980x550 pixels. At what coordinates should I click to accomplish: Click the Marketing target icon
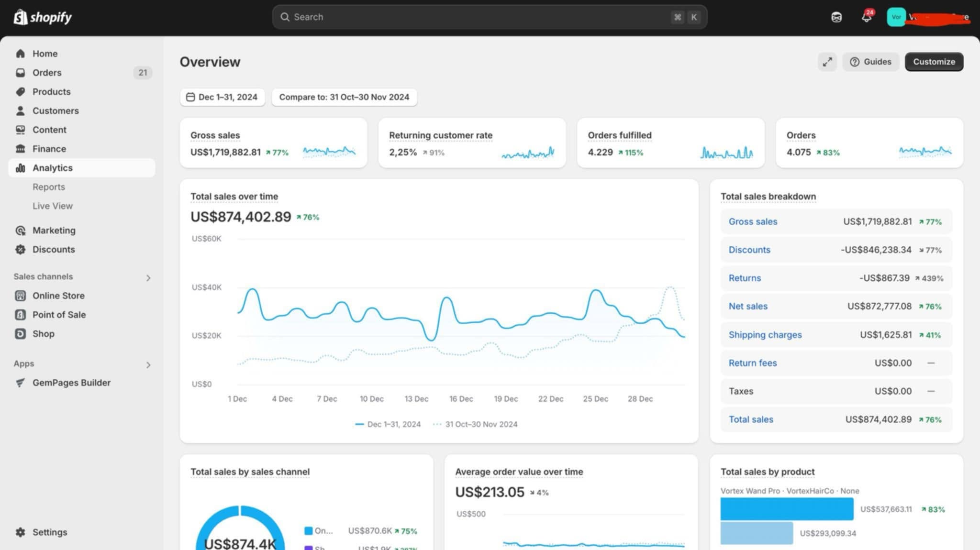click(x=20, y=231)
